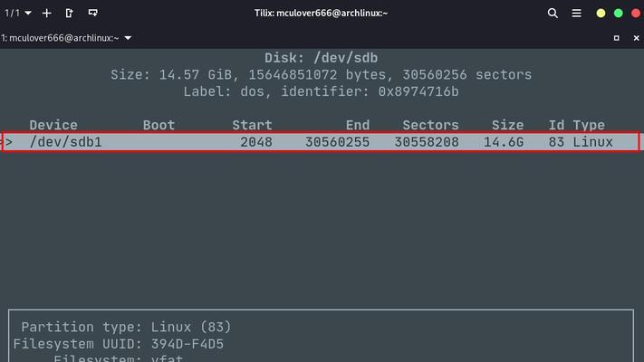Add a new session with plus icon
644x362 pixels.
[47, 14]
